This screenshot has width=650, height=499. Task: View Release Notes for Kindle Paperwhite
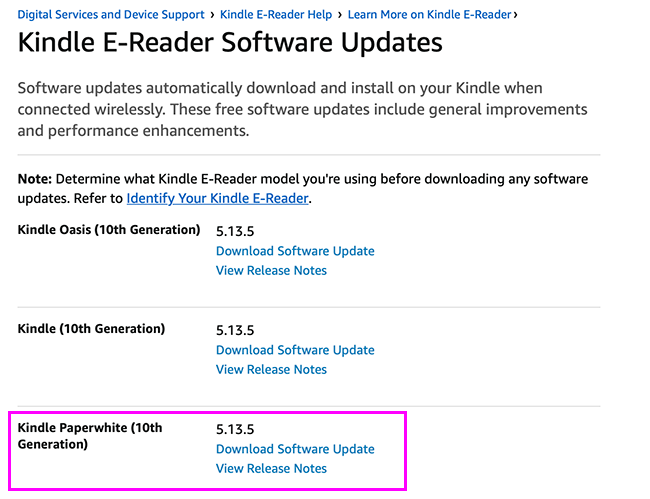[x=271, y=468]
